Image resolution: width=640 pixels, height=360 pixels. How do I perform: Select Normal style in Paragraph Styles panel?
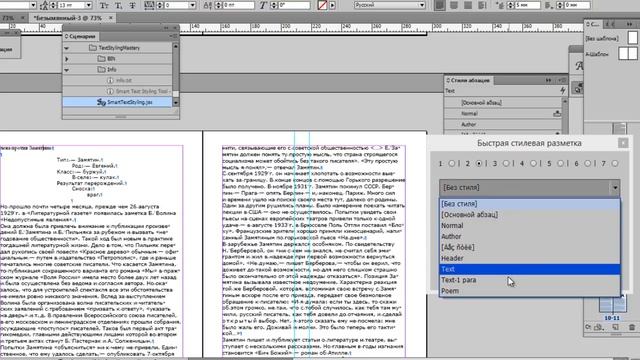[503, 113]
